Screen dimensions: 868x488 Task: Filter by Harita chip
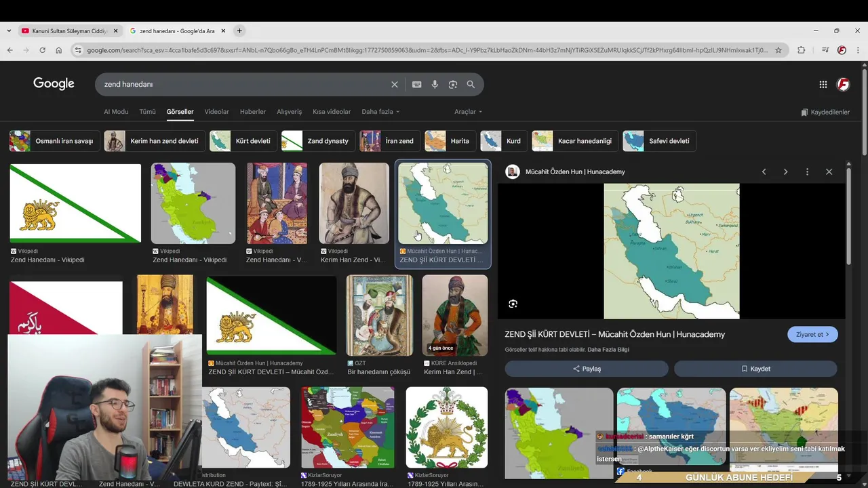(450, 141)
